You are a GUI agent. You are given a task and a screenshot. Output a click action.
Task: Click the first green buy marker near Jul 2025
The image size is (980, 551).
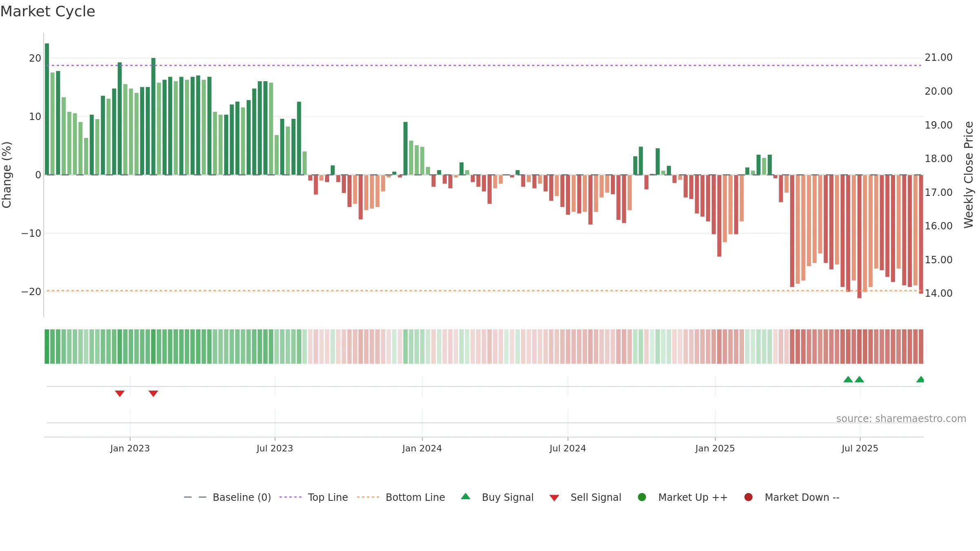click(848, 379)
